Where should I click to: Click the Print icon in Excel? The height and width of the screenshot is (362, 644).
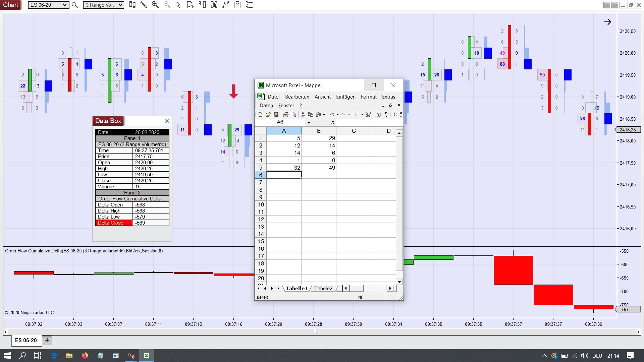[285, 115]
